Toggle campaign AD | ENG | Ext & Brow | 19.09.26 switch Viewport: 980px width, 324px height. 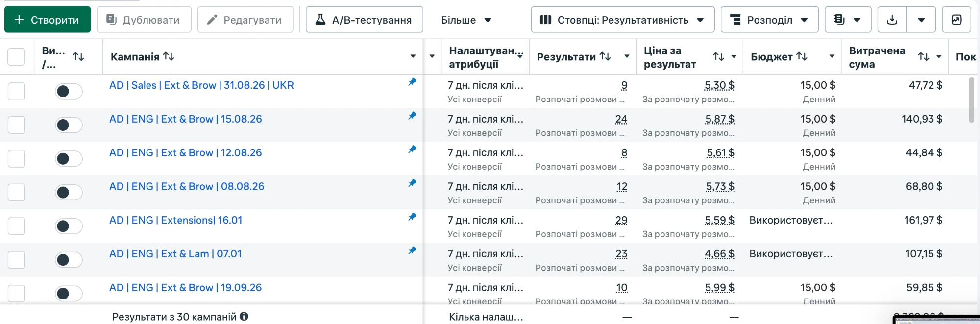tap(69, 294)
